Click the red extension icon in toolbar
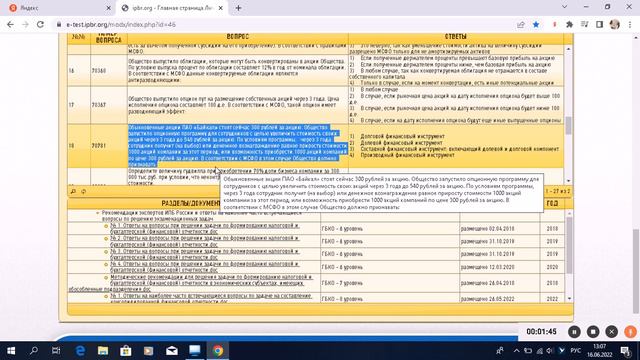Image resolution: width=640 pixels, height=360 pixels. (x=554, y=24)
